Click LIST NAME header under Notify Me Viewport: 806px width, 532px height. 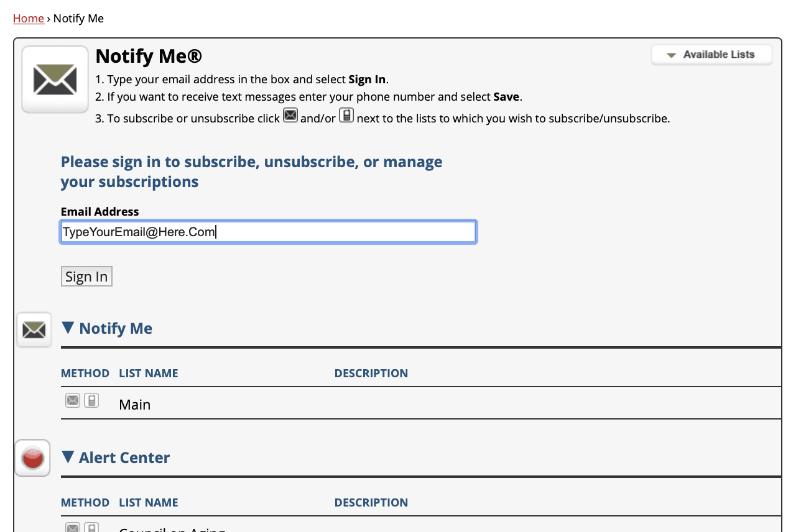149,374
